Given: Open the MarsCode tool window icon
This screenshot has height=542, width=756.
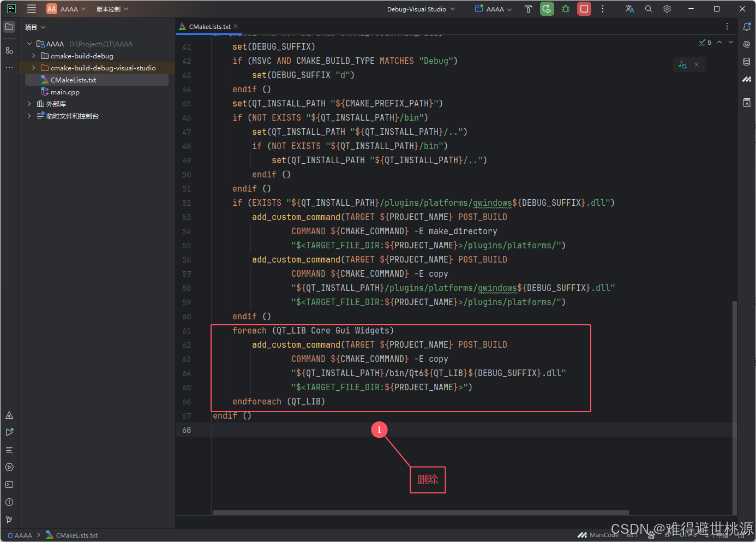Looking at the screenshot, I should click(747, 79).
